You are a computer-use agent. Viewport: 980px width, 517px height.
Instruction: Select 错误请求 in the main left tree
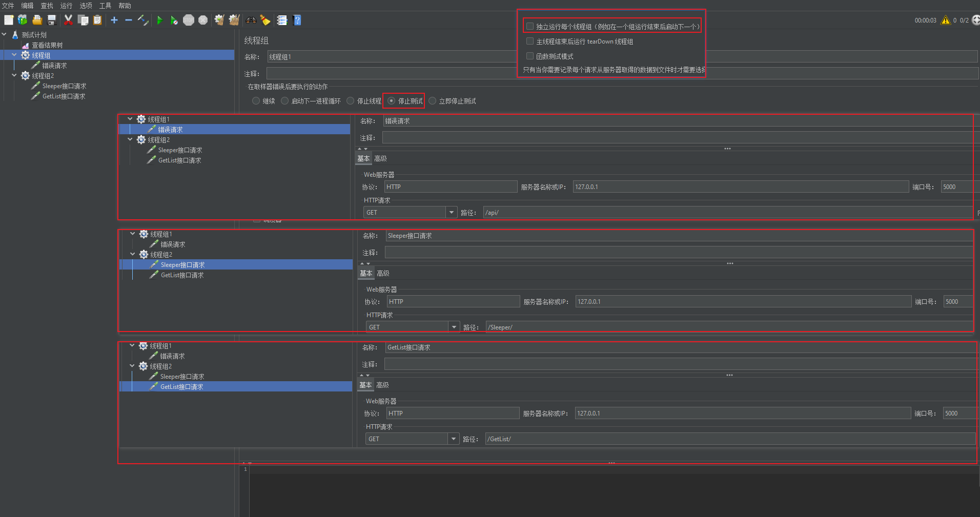click(54, 66)
